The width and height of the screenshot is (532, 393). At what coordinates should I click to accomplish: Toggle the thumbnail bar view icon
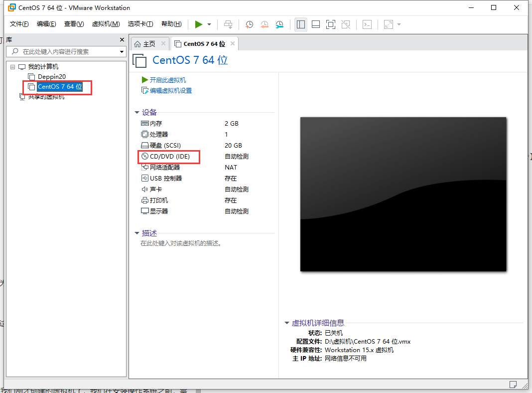315,24
